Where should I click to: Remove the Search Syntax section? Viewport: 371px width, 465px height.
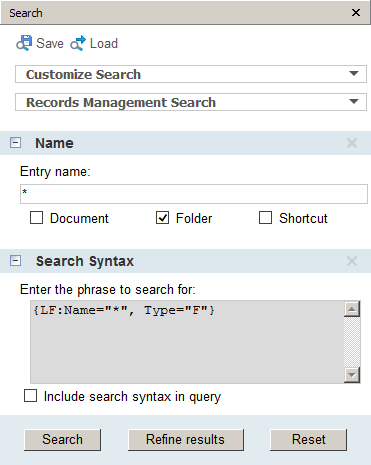(x=352, y=261)
